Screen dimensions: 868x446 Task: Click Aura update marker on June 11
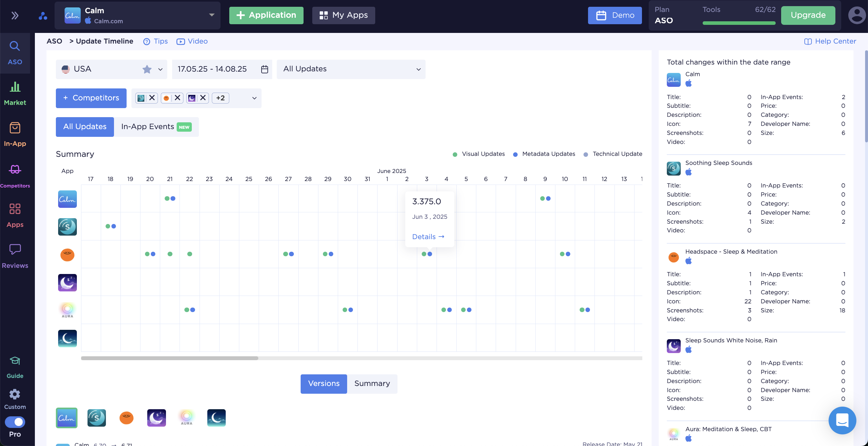[x=584, y=310]
